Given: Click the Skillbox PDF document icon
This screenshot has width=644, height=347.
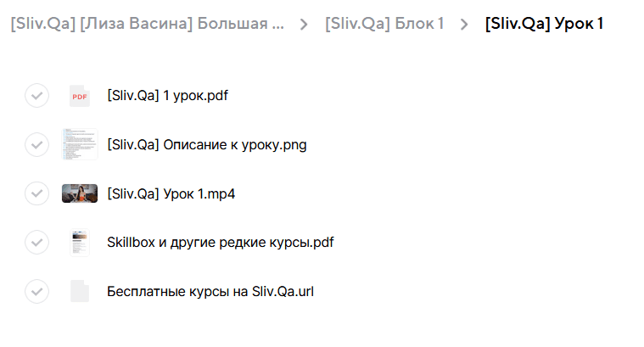Looking at the screenshot, I should (79, 243).
